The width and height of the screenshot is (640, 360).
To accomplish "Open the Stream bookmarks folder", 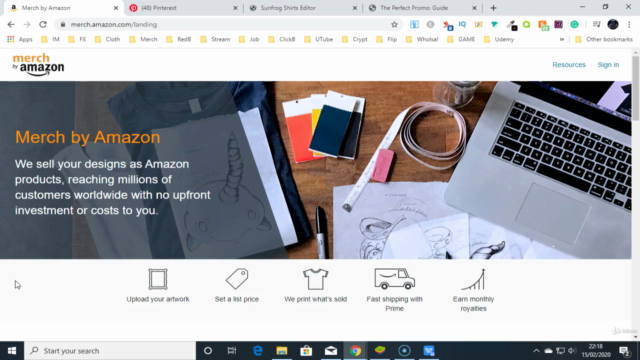I will coord(215,39).
